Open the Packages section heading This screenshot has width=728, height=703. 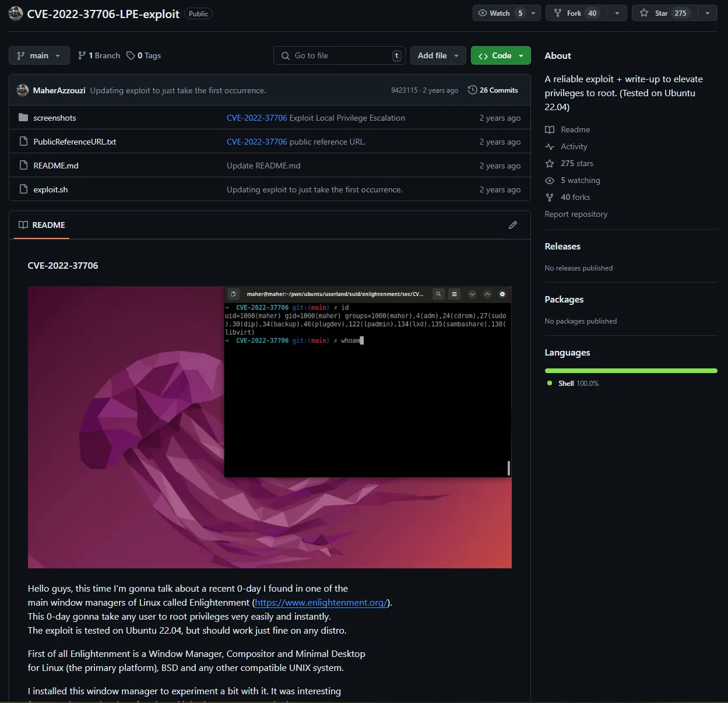[x=564, y=300]
